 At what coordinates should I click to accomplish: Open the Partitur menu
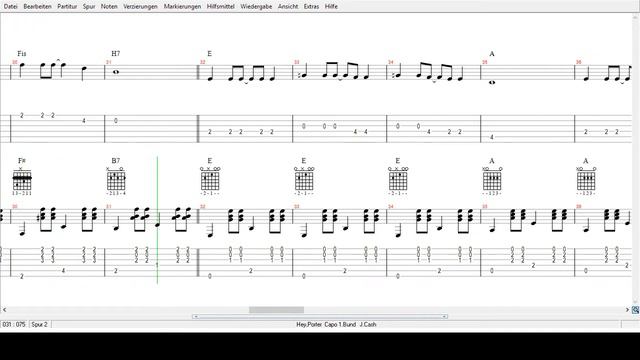(67, 7)
